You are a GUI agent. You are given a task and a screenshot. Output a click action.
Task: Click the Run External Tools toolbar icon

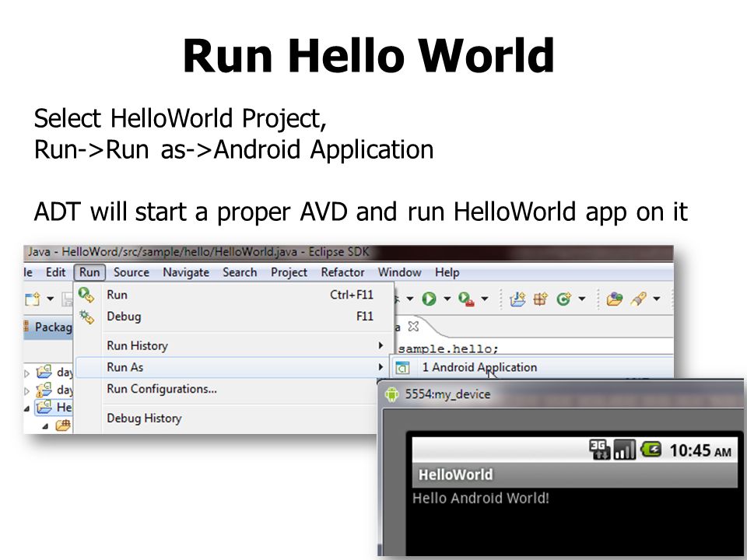click(466, 299)
